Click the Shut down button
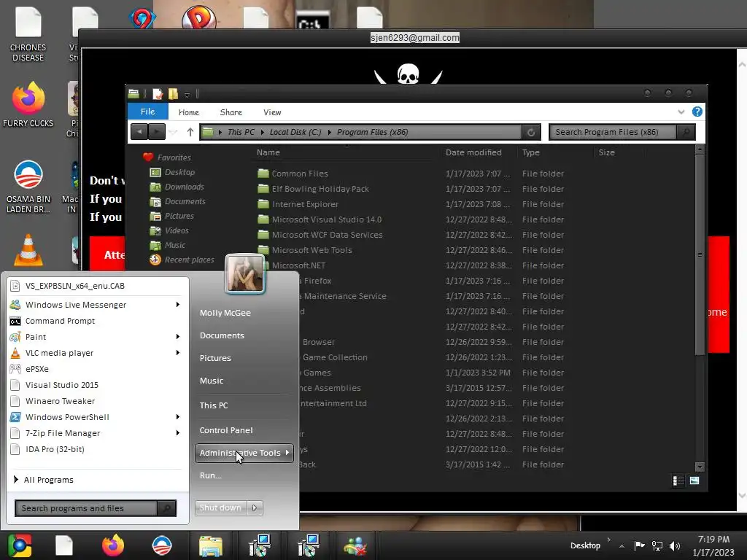The width and height of the screenshot is (747, 560). click(221, 508)
